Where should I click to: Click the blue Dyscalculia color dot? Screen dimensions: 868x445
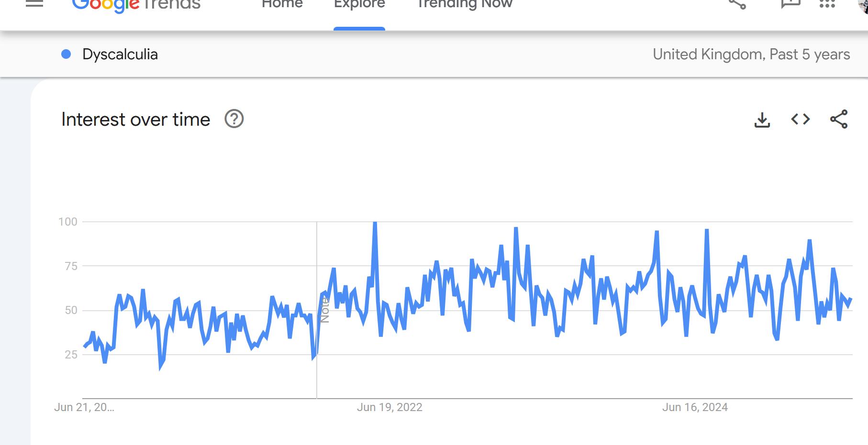pyautogui.click(x=66, y=54)
